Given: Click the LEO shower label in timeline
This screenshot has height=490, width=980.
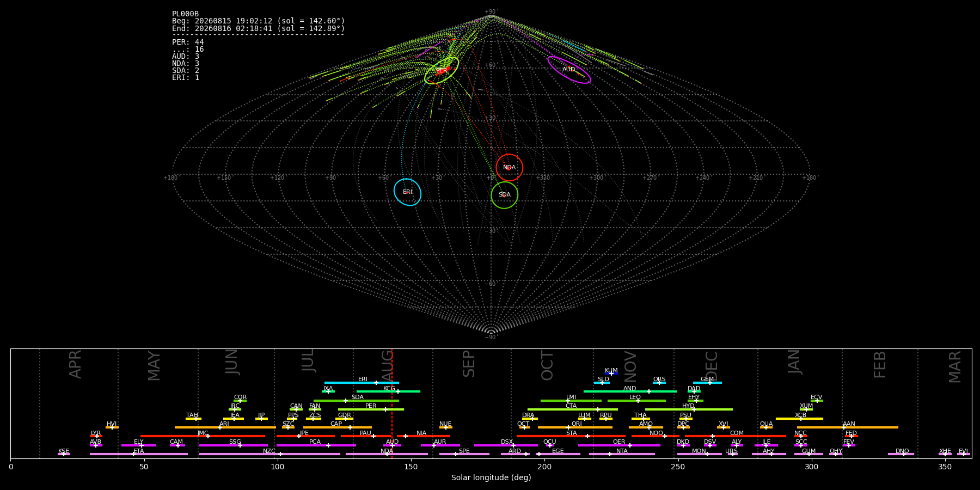Looking at the screenshot, I should pyautogui.click(x=635, y=397).
